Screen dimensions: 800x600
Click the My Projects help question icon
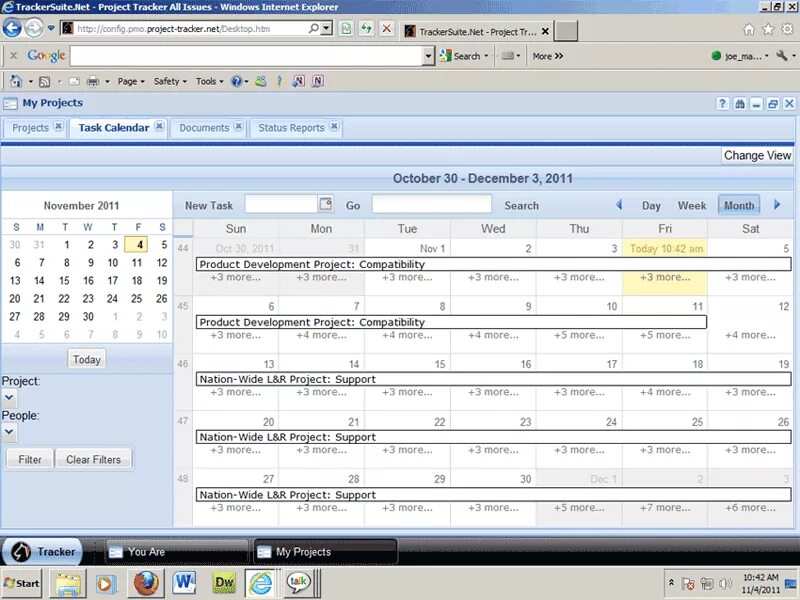722,104
